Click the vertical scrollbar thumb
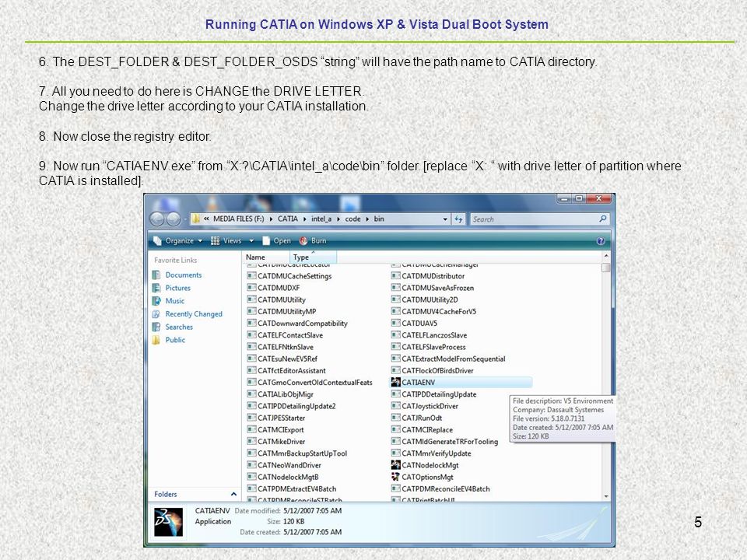Screen dimensions: 747x560 coord(606,267)
